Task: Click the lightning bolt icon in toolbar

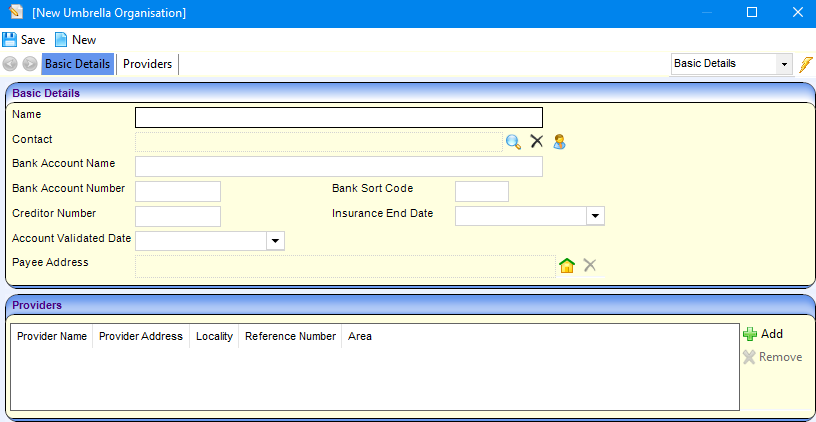Action: [x=805, y=64]
